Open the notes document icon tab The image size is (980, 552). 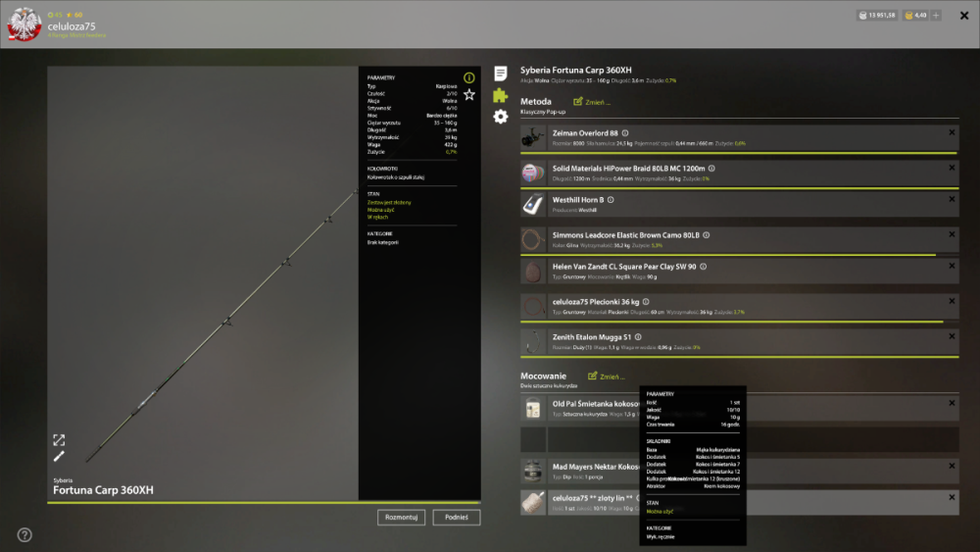coord(500,74)
